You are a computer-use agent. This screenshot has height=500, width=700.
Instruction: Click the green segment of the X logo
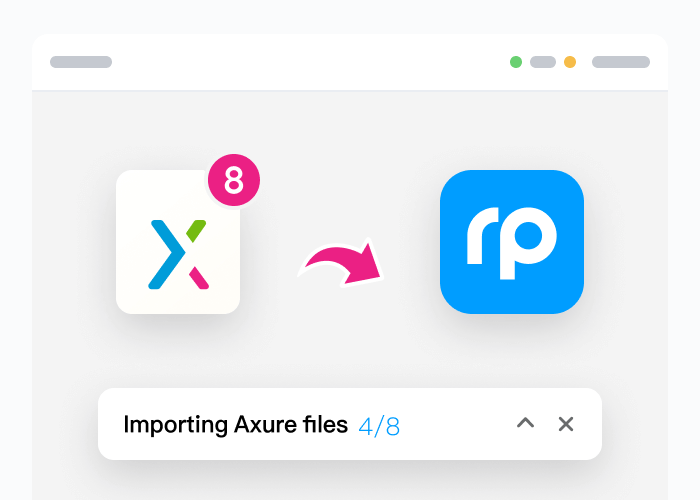(196, 229)
